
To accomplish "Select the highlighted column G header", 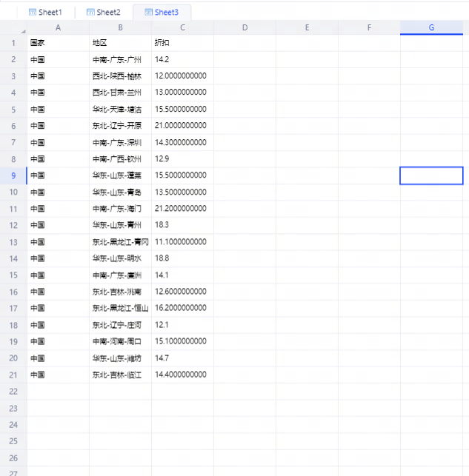I will pos(431,28).
